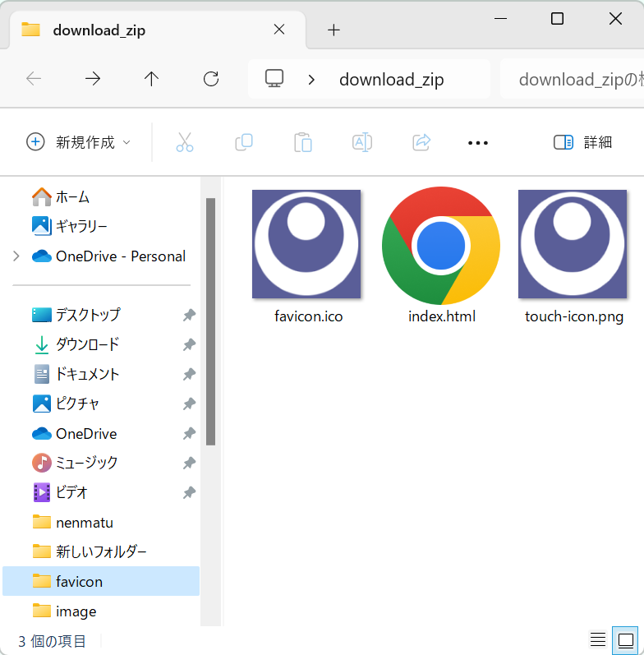Select the touch-icon.png file thumbnail

(x=573, y=244)
